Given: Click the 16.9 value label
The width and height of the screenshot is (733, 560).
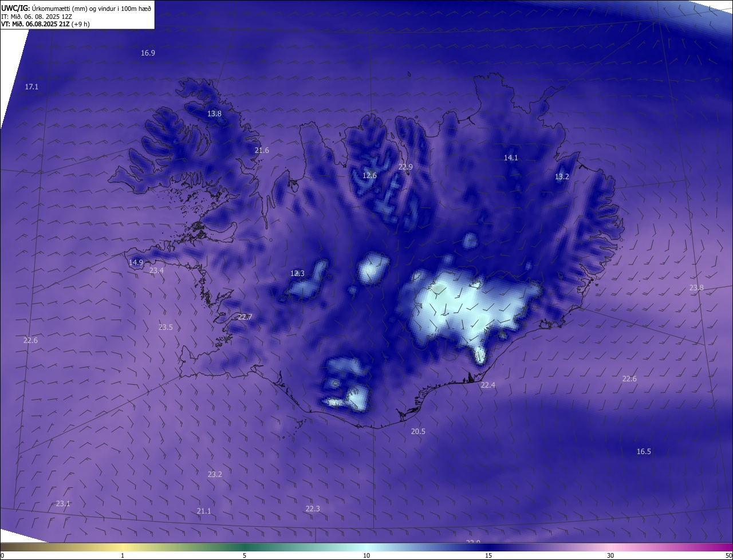Looking at the screenshot, I should click(x=148, y=53).
